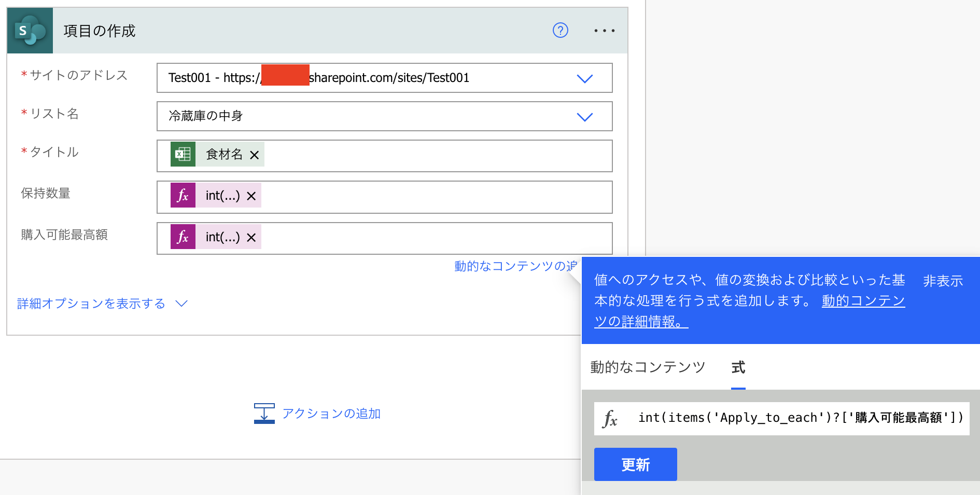The height and width of the screenshot is (495, 980).
Task: Open the action's three-dot menu
Action: point(604,31)
